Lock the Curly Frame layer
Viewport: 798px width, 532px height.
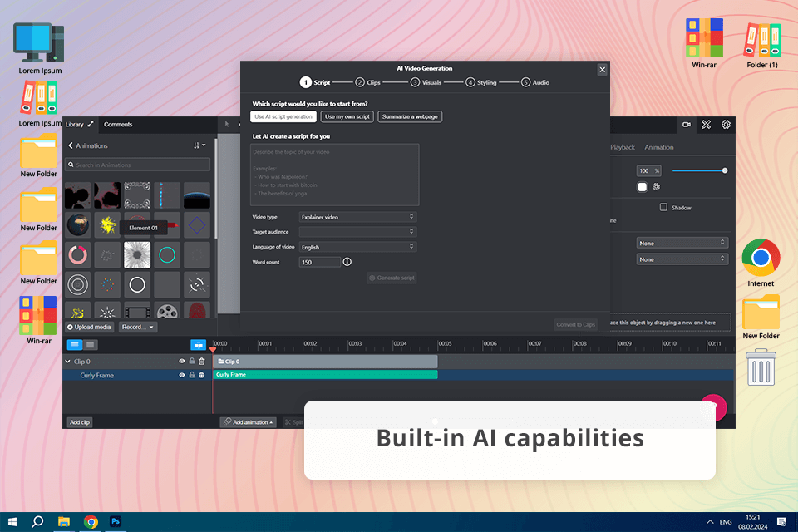click(x=192, y=375)
